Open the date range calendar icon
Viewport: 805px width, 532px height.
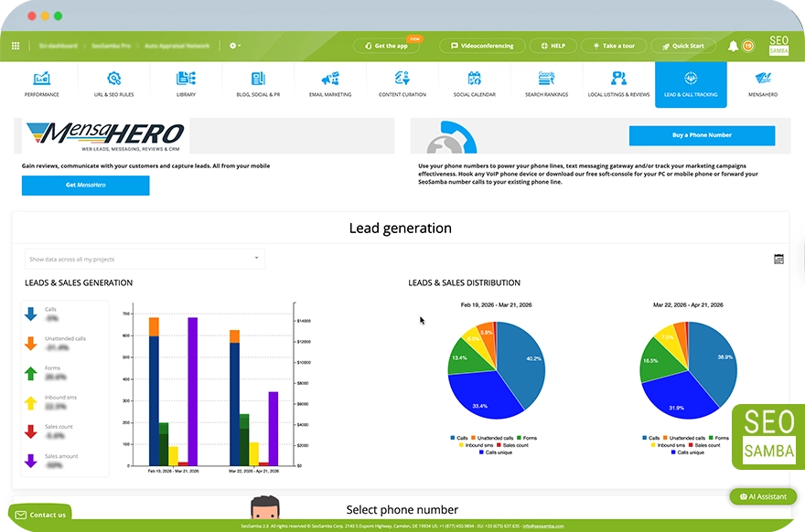778,259
